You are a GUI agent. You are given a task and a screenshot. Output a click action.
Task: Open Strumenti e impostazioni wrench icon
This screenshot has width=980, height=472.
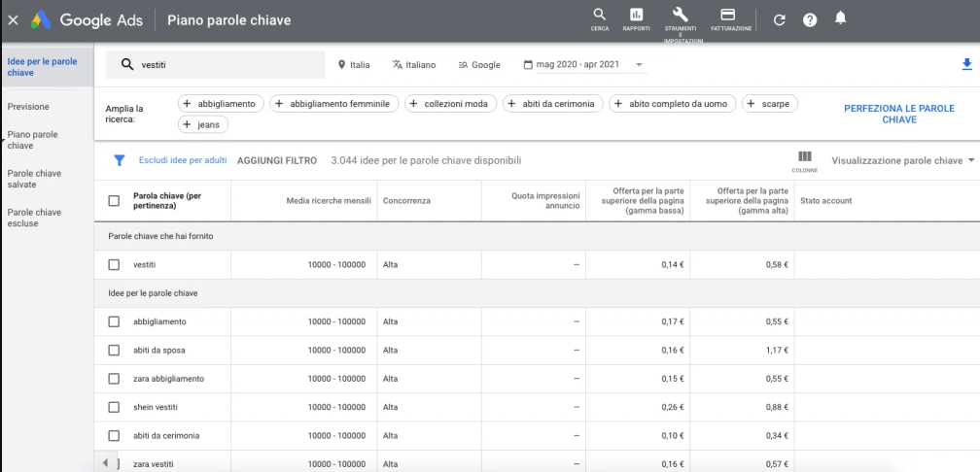681,16
